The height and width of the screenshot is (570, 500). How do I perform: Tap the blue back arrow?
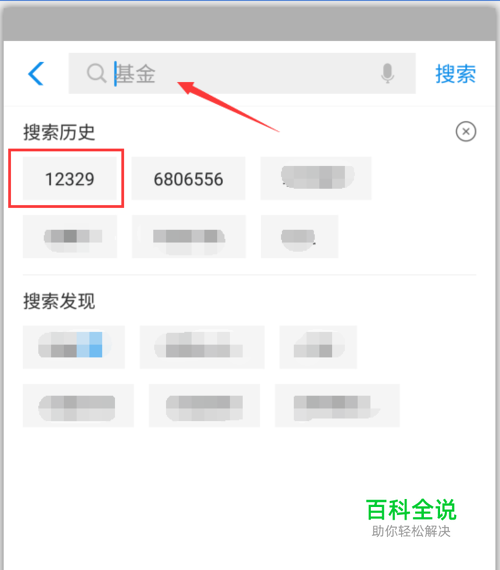pos(36,73)
